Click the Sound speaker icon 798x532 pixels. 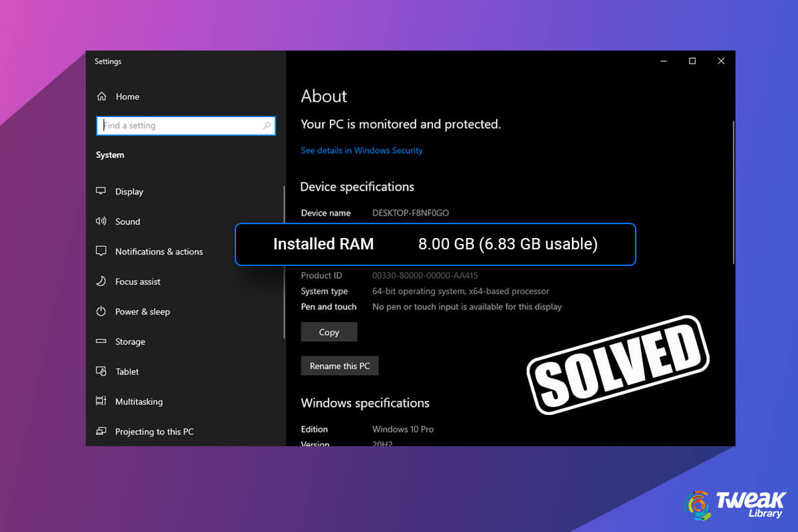pos(101,221)
